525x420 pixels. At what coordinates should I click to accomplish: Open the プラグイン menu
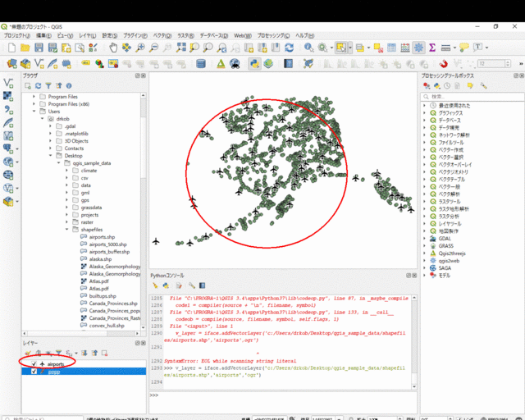point(135,35)
